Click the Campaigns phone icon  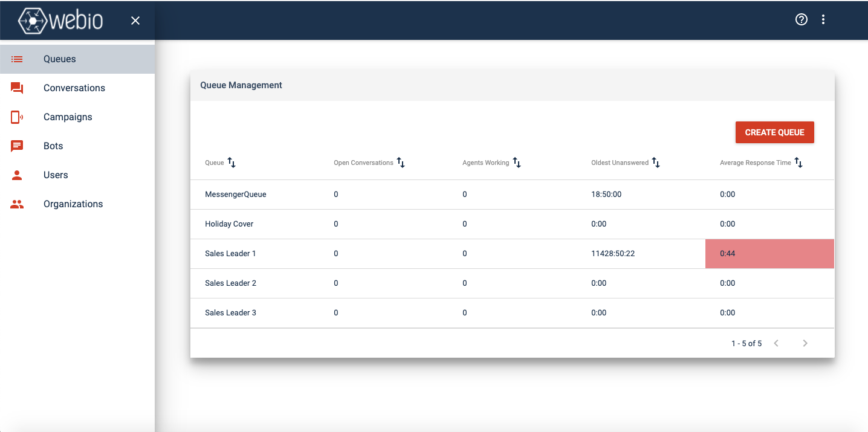(17, 117)
